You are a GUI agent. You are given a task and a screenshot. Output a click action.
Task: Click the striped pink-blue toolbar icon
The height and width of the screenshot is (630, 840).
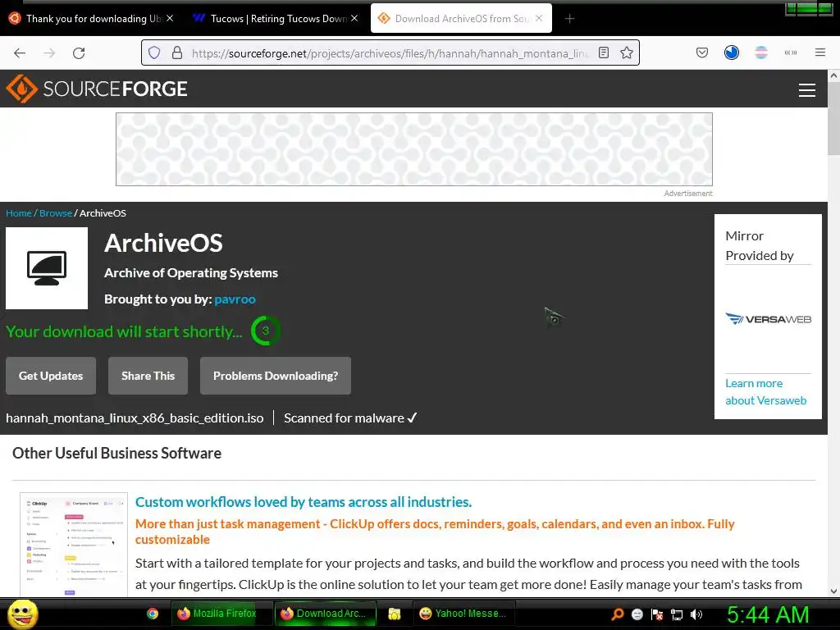point(760,52)
